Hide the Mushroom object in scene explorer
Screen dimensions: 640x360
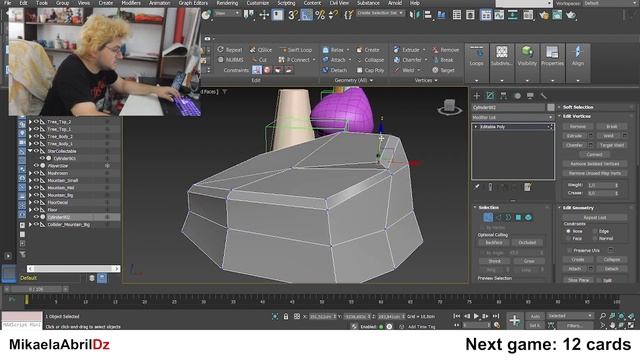(x=36, y=173)
